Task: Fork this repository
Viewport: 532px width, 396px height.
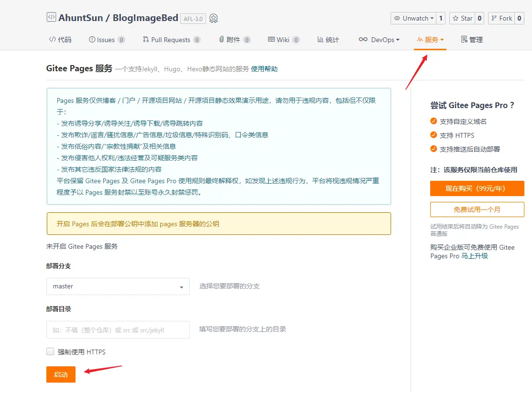Action: [x=501, y=18]
